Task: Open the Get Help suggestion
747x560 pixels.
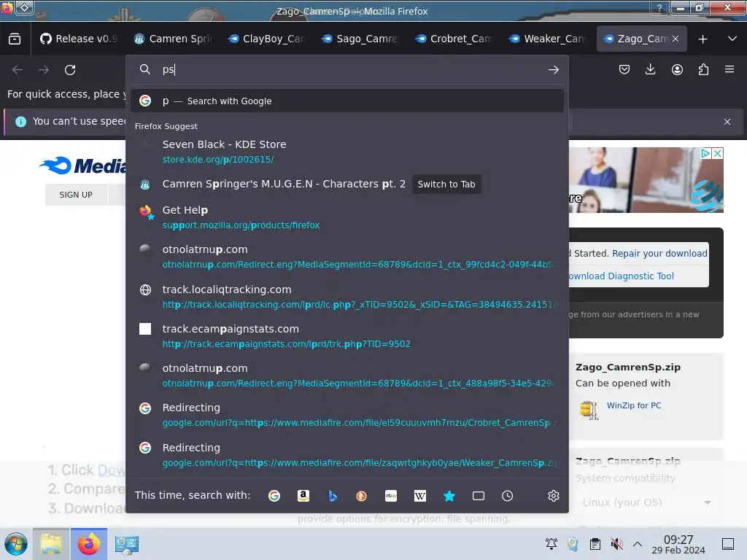Action: pyautogui.click(x=347, y=217)
